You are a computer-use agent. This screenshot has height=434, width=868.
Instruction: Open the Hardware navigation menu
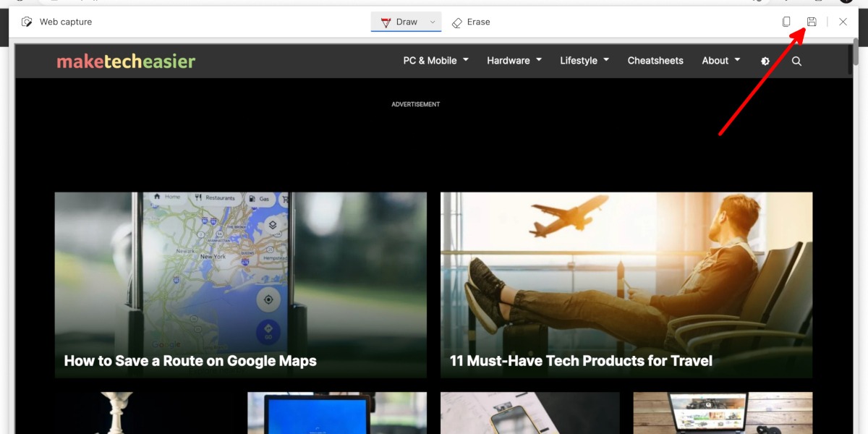pos(514,61)
